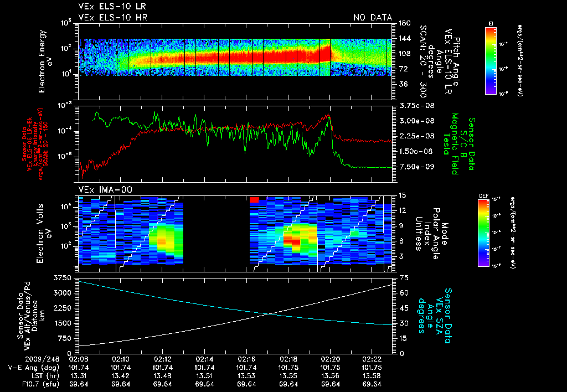Click the "Electron Volts eV" axis label
The width and height of the screenshot is (567, 392).
[44, 234]
